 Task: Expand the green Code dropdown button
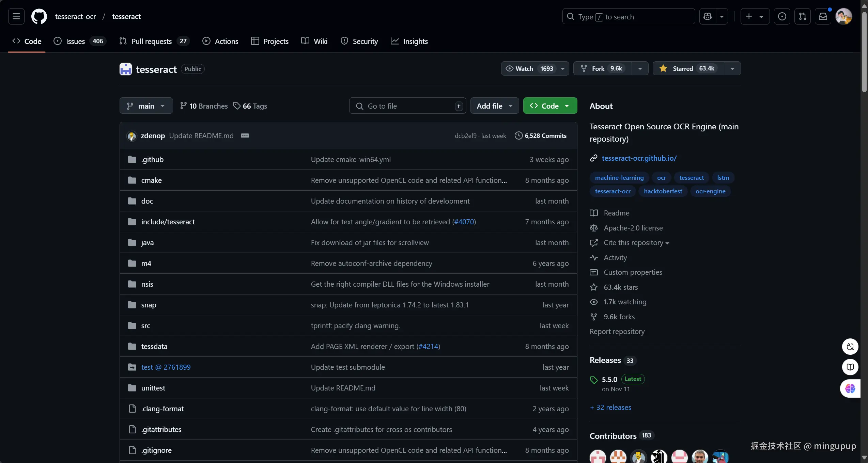pos(550,106)
